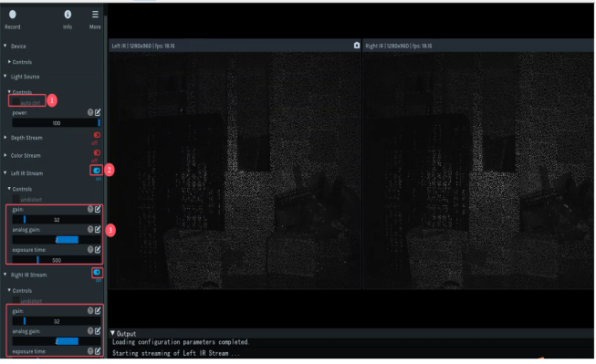Click the Left IR gain slider
596x364 pixels.
(x=57, y=220)
